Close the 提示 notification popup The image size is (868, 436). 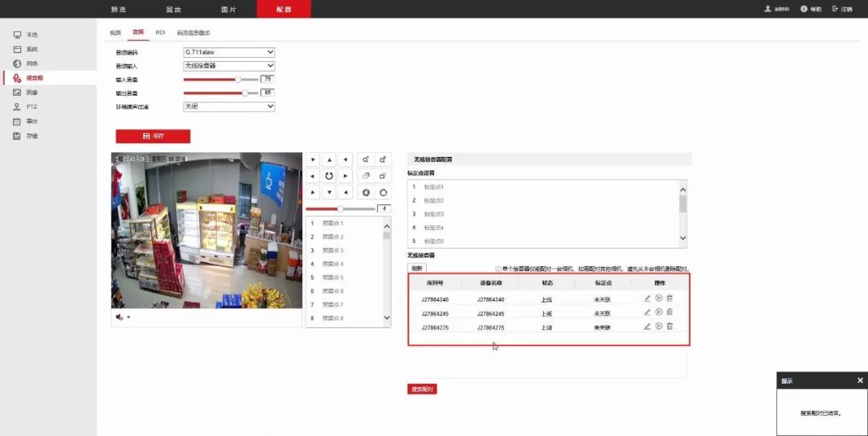(860, 380)
